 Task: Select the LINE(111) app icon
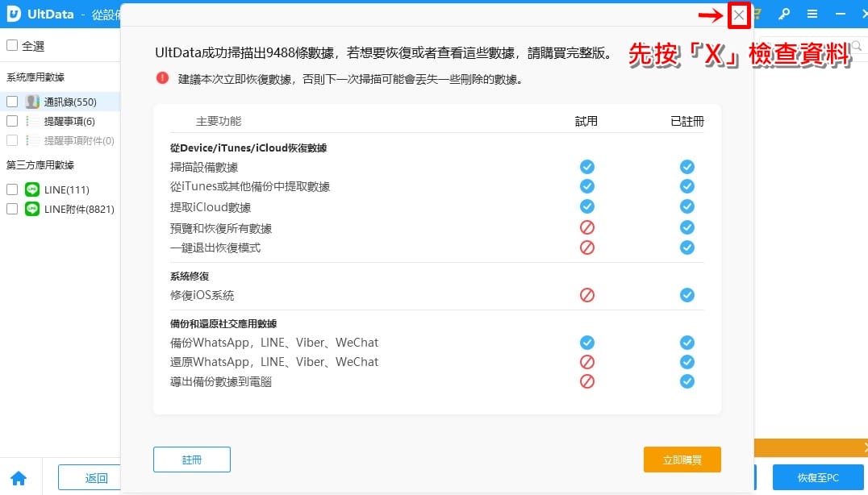(x=32, y=189)
